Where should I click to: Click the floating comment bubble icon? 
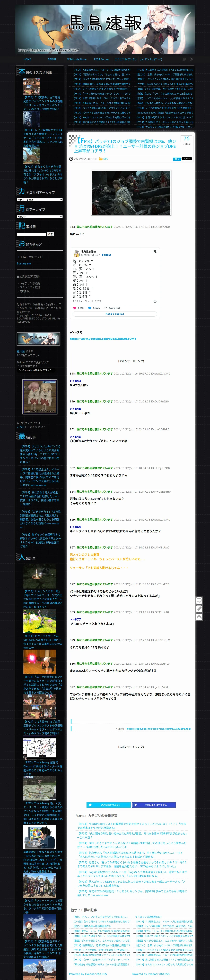[199, 601]
